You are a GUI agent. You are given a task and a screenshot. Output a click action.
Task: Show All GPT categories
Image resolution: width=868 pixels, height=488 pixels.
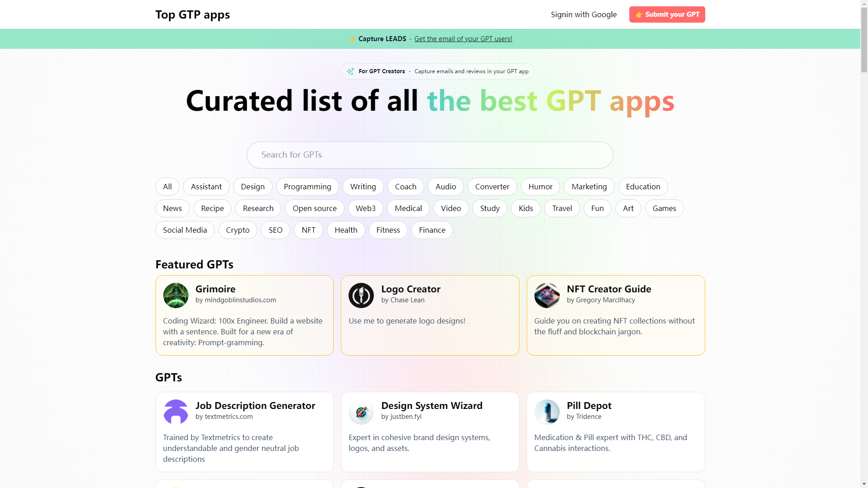click(x=167, y=187)
